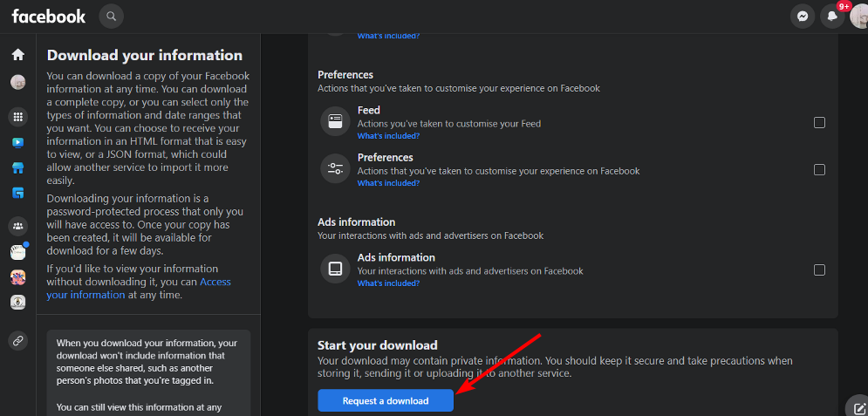Open the account profile picture menu
Viewport: 868px width, 416px height.
point(859,16)
